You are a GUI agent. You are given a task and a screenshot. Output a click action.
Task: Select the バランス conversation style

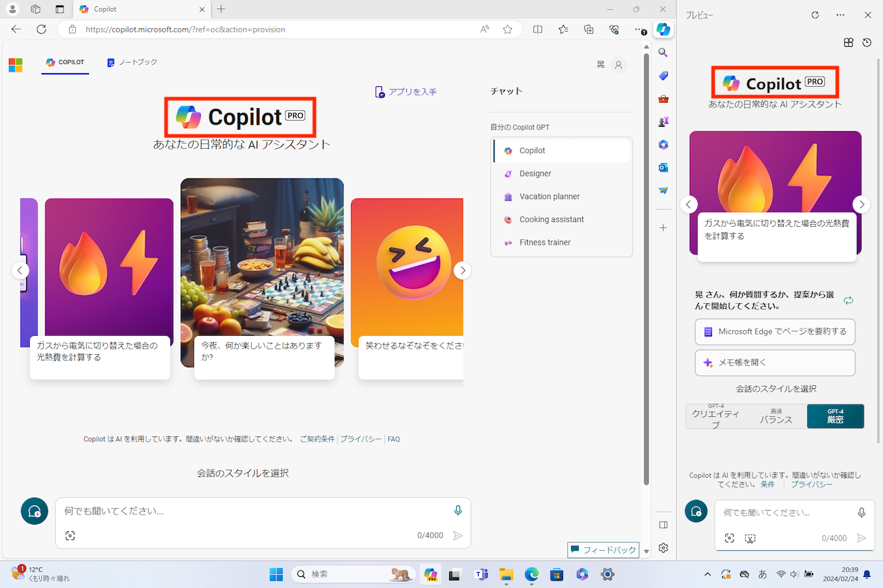[776, 416]
